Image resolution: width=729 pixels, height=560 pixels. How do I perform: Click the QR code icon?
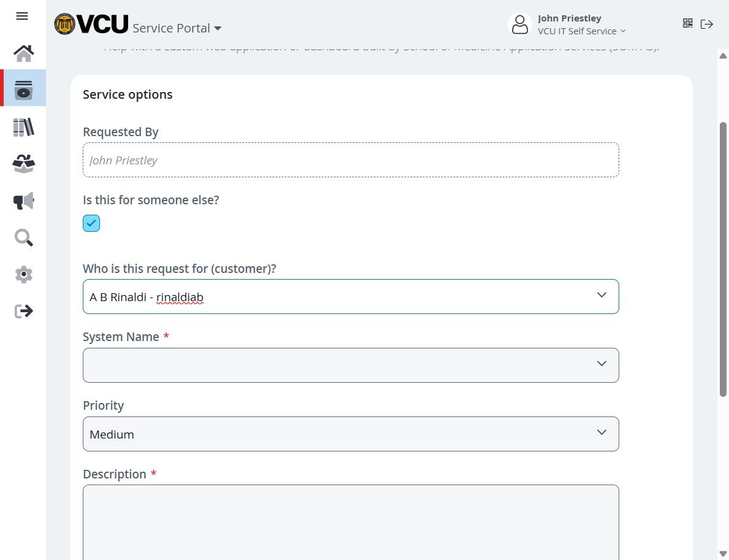point(688,23)
